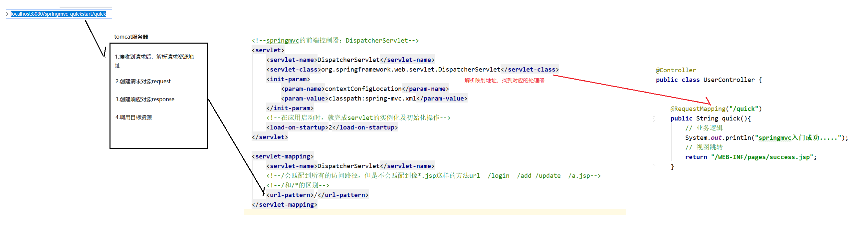Click the servlet-name line inside <servlet-mapping>
This screenshot has width=868, height=239.
click(x=350, y=166)
